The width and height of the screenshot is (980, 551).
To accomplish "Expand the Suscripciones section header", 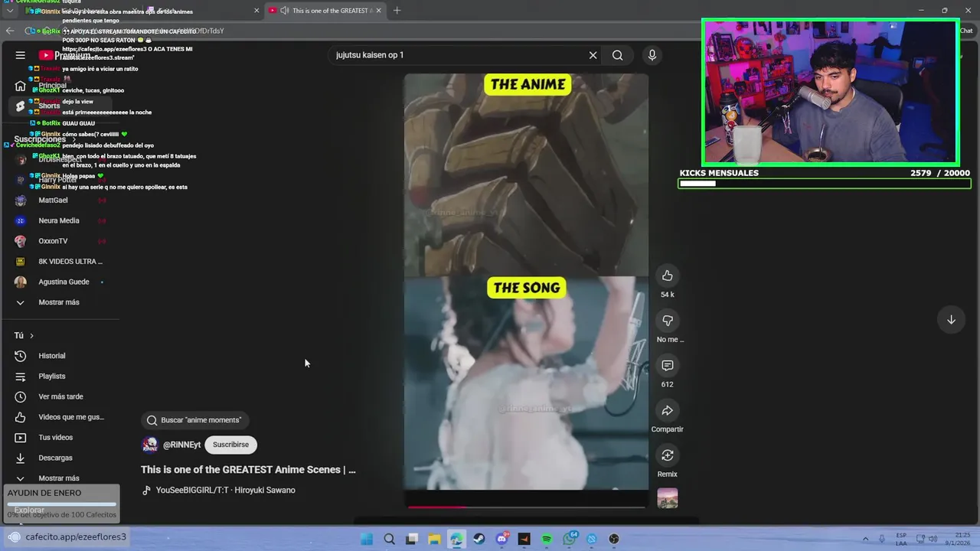I will pyautogui.click(x=44, y=139).
